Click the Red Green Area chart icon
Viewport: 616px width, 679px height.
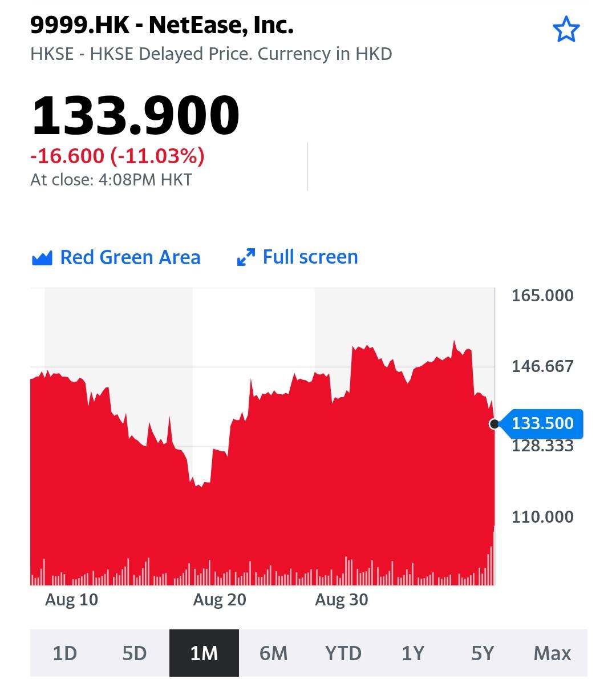[42, 258]
